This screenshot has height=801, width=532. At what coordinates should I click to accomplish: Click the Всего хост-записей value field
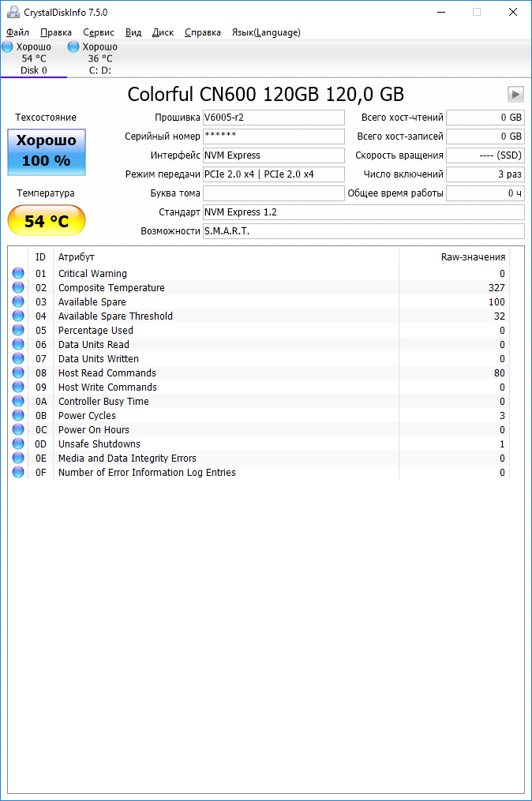(485, 137)
